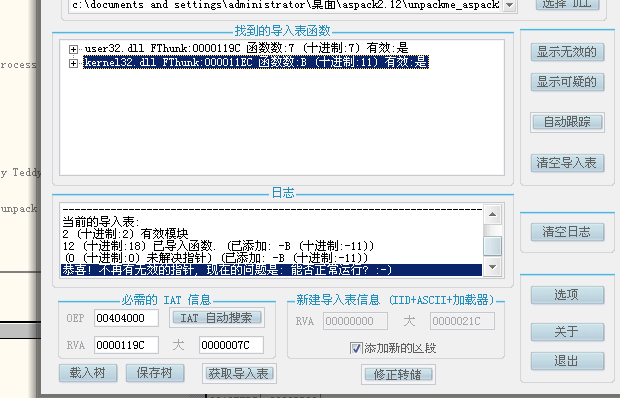Select the kernel32.dll FThunk:000011EC row
620x398 pixels.
(x=256, y=62)
